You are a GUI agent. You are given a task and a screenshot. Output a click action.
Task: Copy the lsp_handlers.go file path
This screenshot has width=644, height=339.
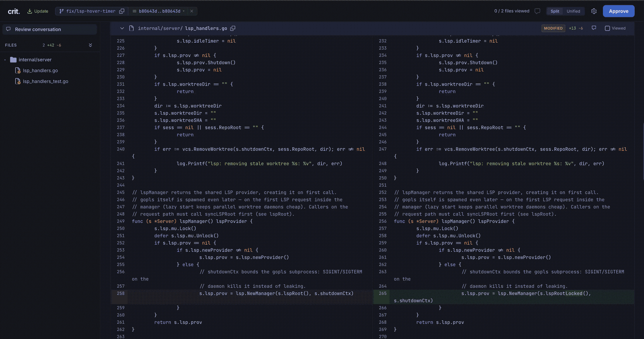pos(233,28)
